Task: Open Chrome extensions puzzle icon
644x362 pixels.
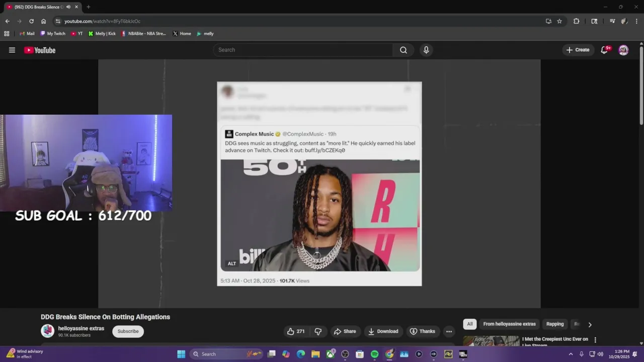Action: (577, 21)
